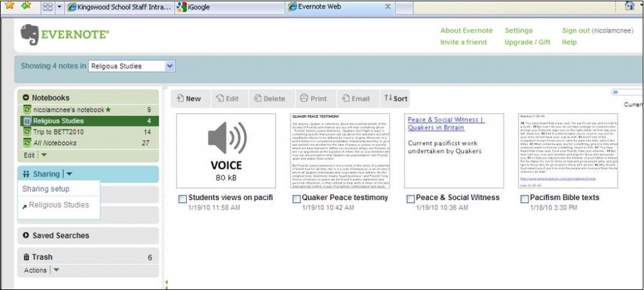
Task: Click the Quaker Peace testimony title
Action: 345,198
